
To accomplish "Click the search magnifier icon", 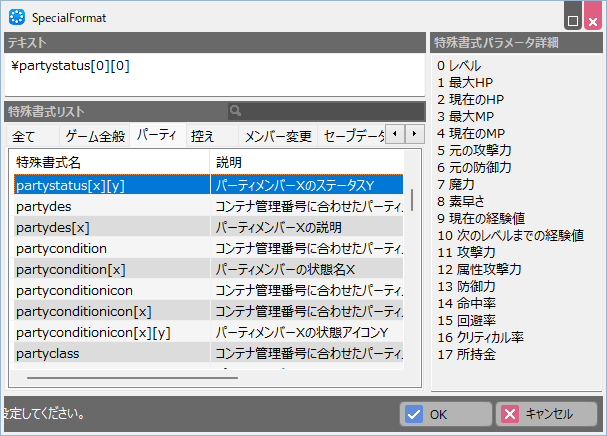I will click(x=234, y=111).
